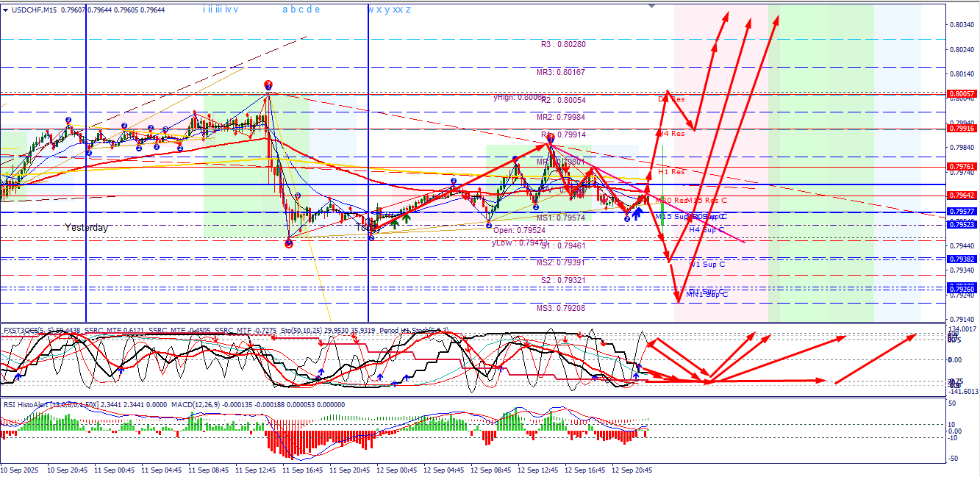The width and height of the screenshot is (980, 477).
Task: Click the 0.79140 price scale value
Action: pos(963,320)
